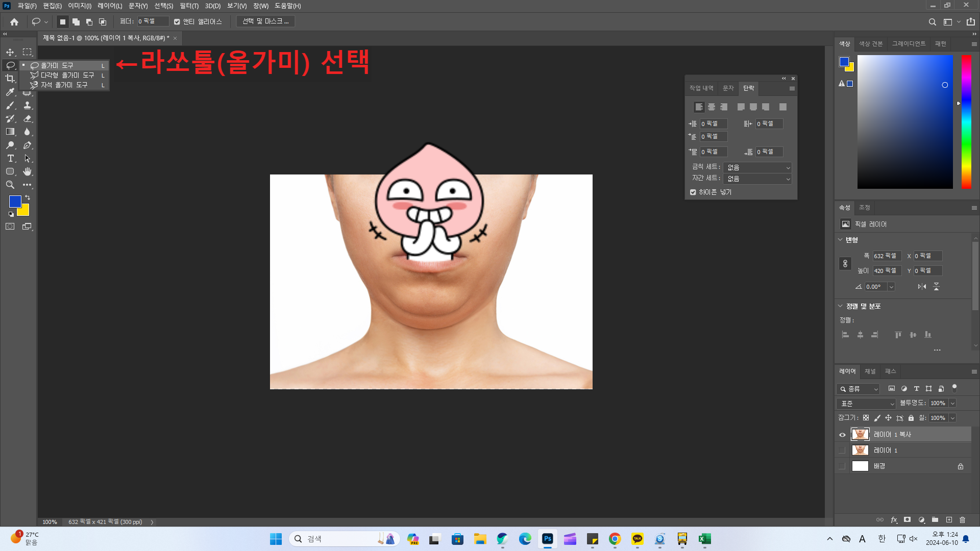The height and width of the screenshot is (551, 980).
Task: Select the Horizontal Type tool
Action: coord(10,159)
